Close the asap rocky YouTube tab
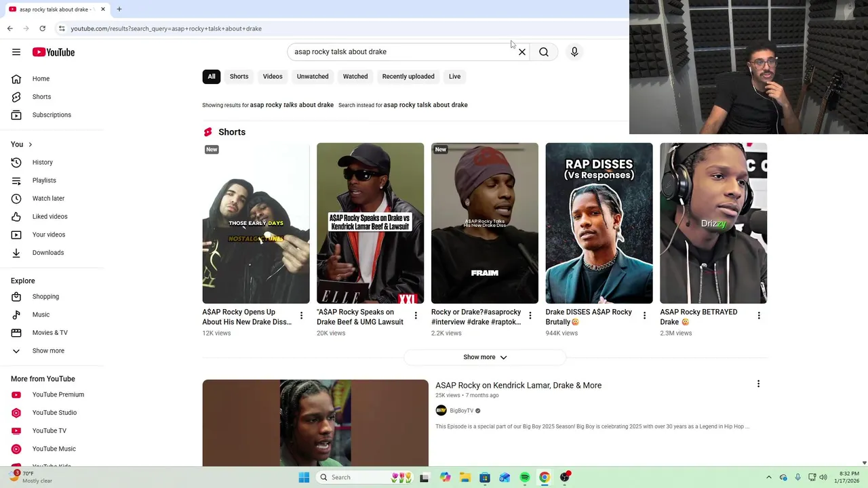 click(x=103, y=9)
